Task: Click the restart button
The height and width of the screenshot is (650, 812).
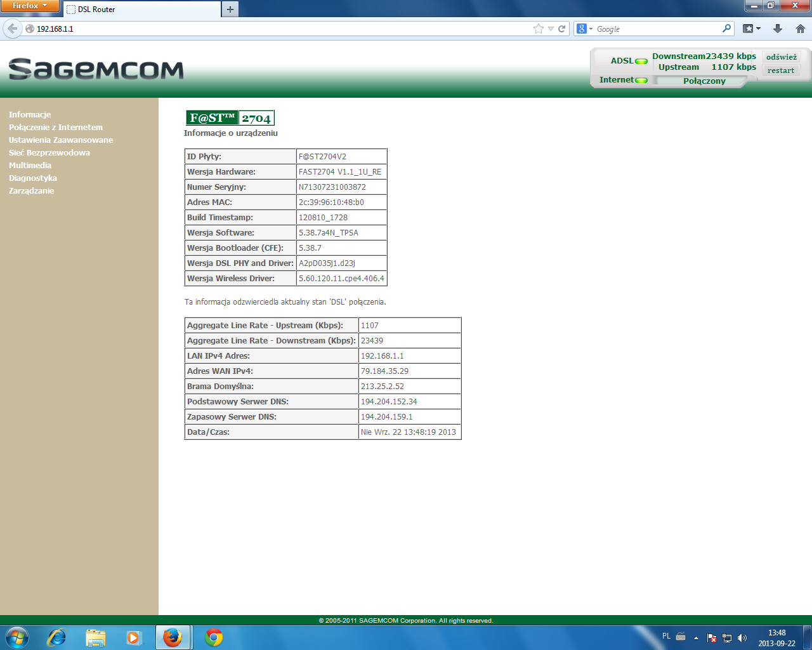Action: click(781, 70)
